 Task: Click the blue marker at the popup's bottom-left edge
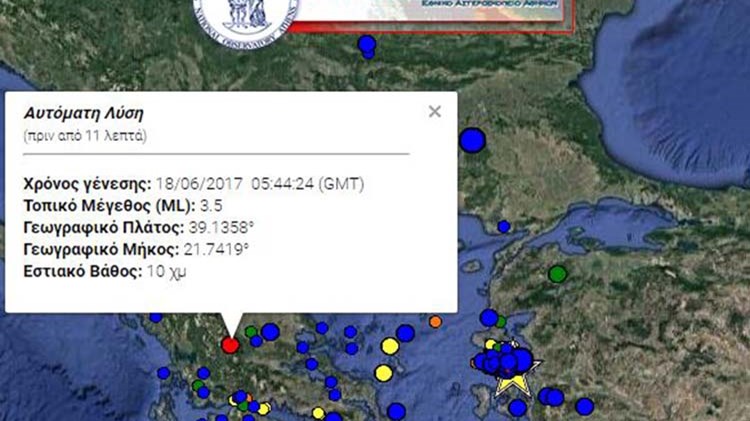coord(156,317)
